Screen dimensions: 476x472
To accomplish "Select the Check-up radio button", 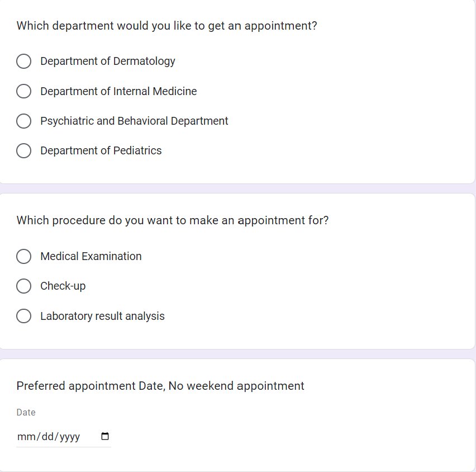I will [23, 286].
